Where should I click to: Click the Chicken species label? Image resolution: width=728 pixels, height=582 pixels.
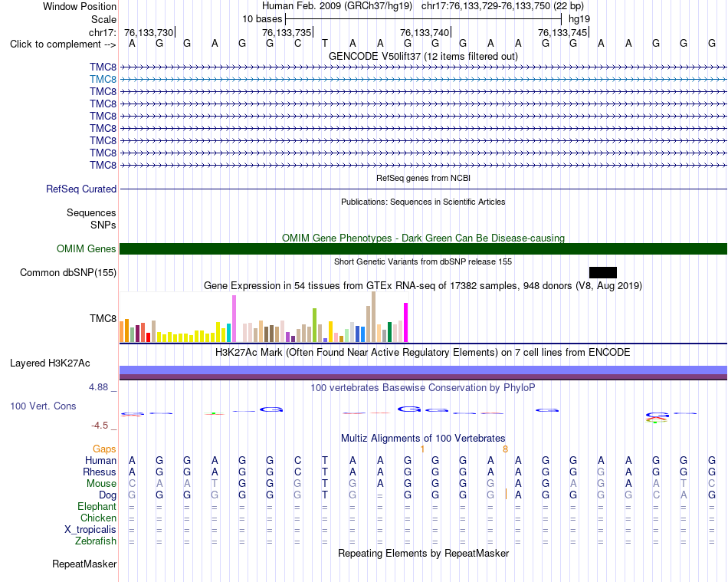pos(98,518)
